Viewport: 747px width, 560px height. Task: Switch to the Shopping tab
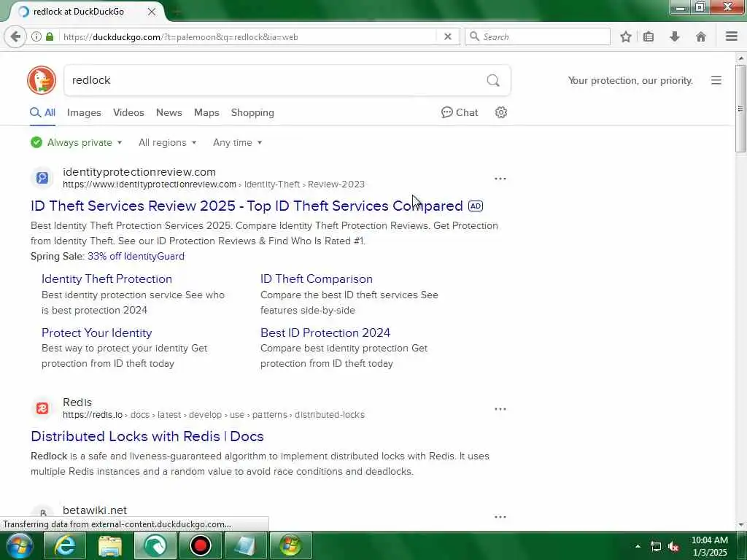(252, 112)
